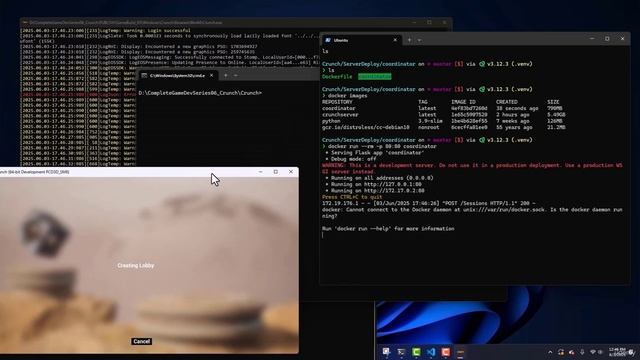Add a new tab in cmd window

(225, 76)
